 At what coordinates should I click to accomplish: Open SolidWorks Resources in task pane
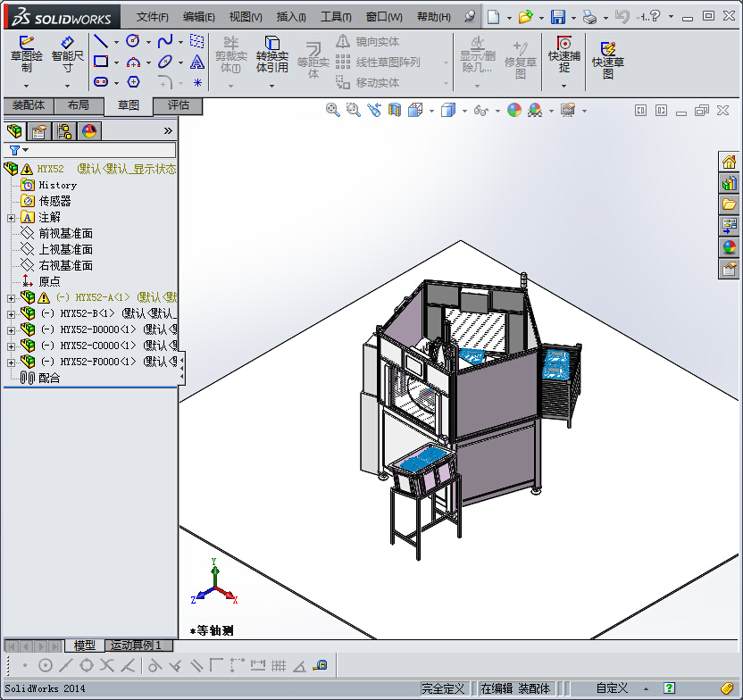tap(729, 162)
